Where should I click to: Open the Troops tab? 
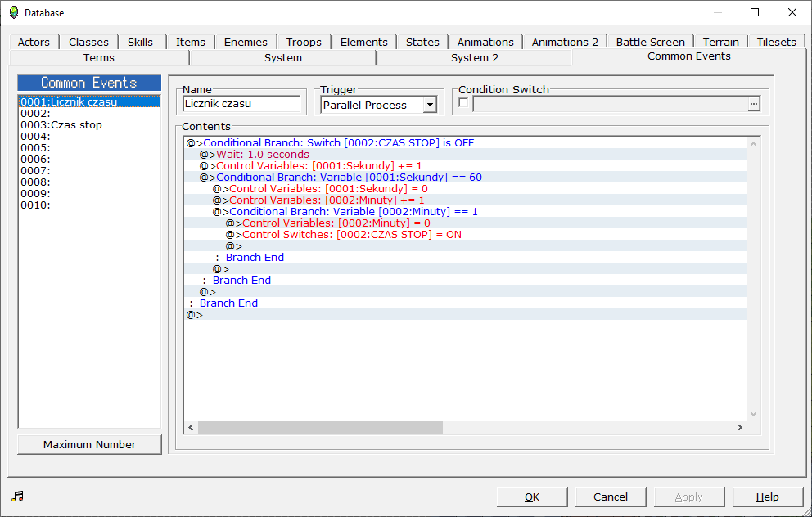tap(304, 42)
